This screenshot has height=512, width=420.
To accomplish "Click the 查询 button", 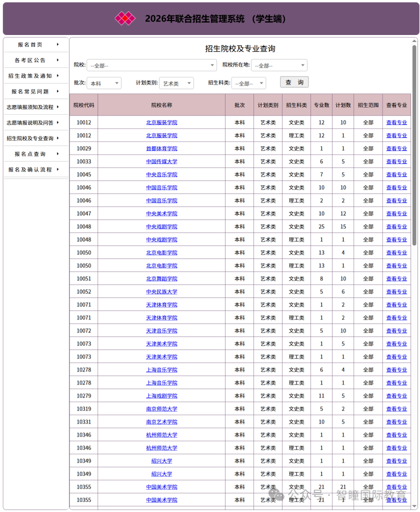I will coord(294,82).
